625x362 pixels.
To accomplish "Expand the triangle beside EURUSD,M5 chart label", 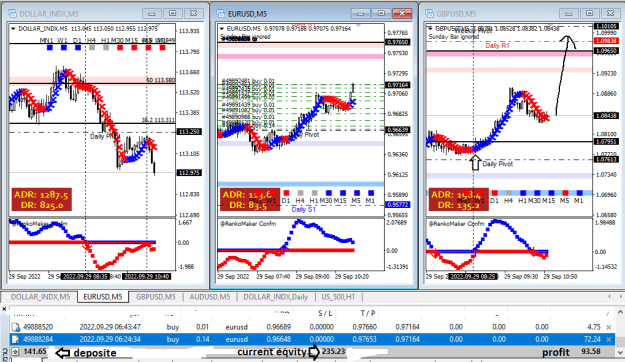I will pyautogui.click(x=222, y=29).
